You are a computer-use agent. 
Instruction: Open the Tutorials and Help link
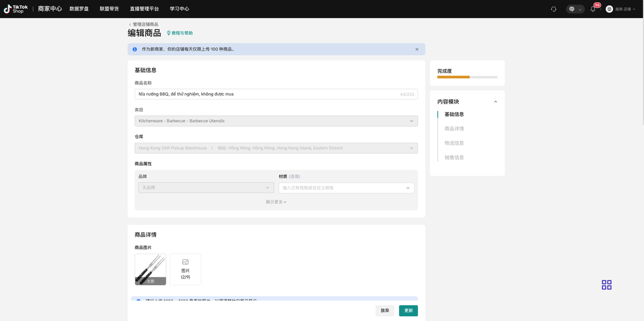[x=180, y=33]
